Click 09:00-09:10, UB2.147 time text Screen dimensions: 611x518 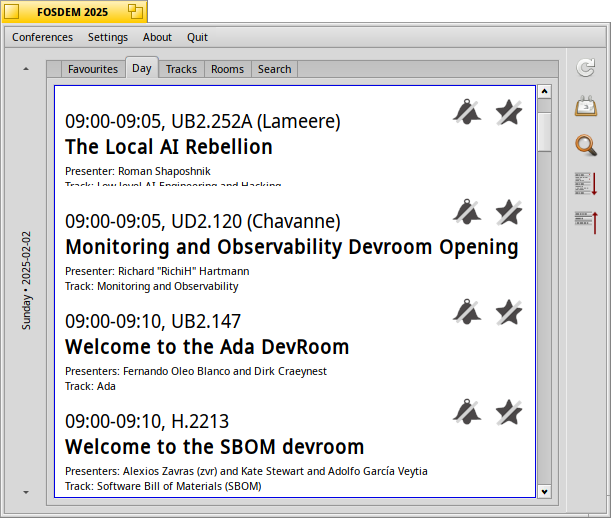point(153,321)
